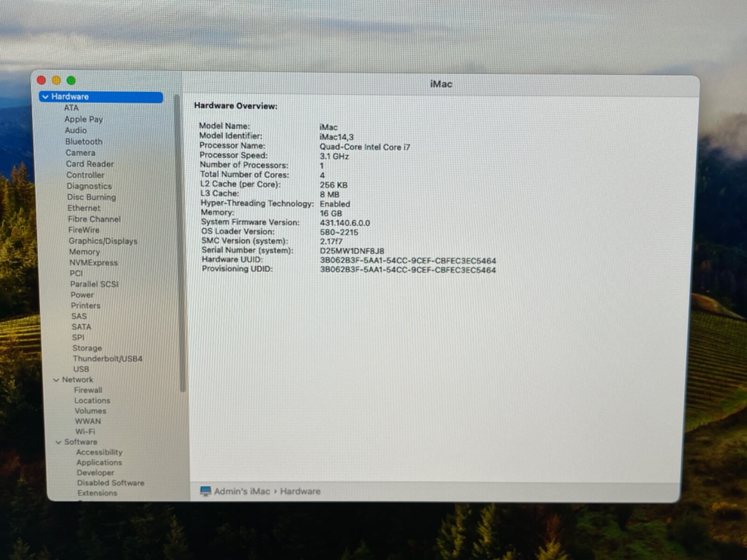747x560 pixels.
Task: Select the Network section heading
Action: pos(78,379)
